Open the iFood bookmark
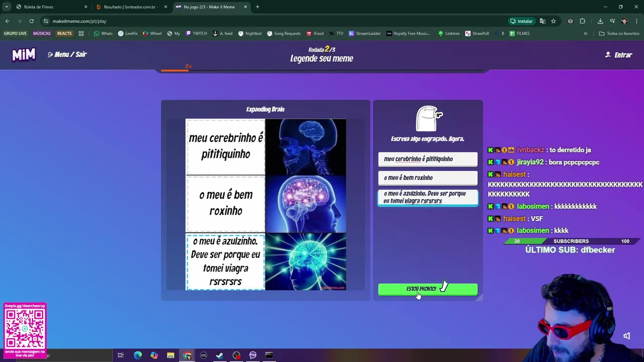The height and width of the screenshot is (362, 644). pos(315,34)
